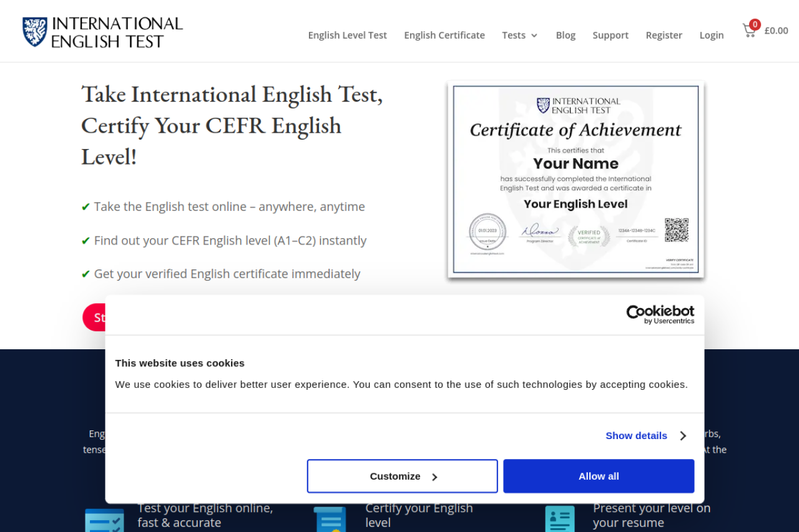Screen dimensions: 799x532
Task: Open the English Level Test menu item
Action: point(347,36)
